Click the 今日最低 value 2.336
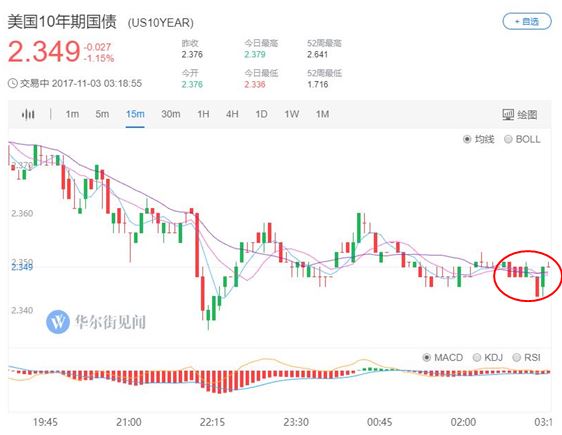 255,85
